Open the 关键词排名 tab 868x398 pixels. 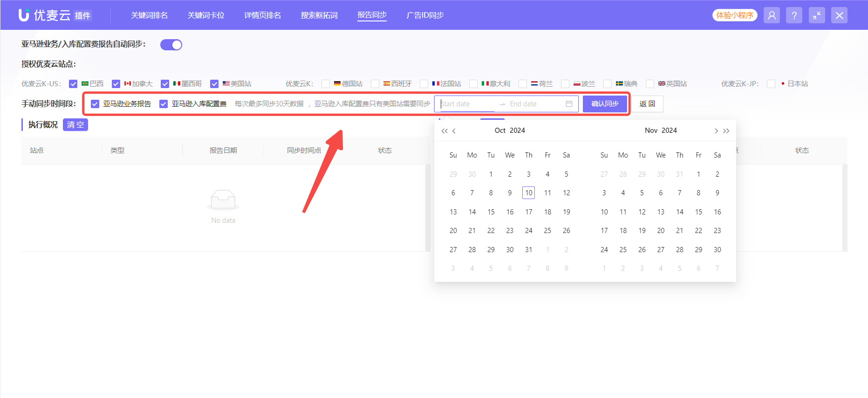(x=149, y=15)
